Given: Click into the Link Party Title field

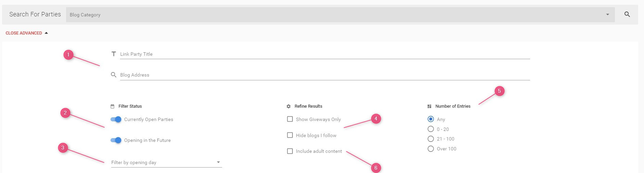Looking at the screenshot, I should coord(325,54).
